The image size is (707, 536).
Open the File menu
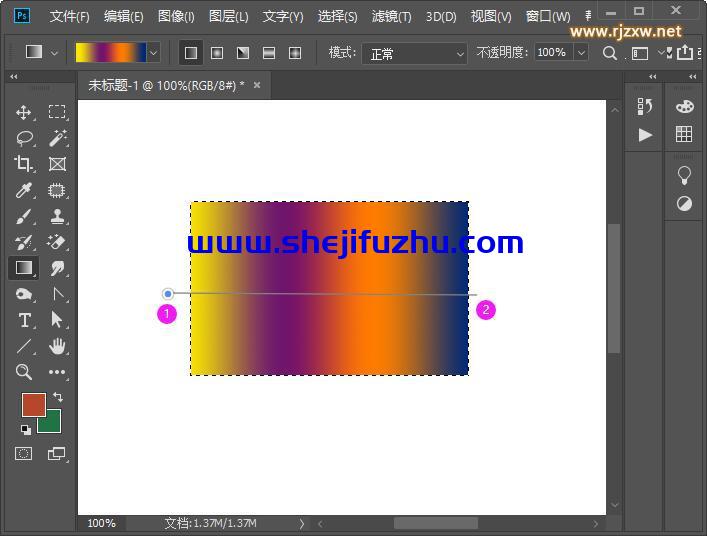tap(69, 17)
